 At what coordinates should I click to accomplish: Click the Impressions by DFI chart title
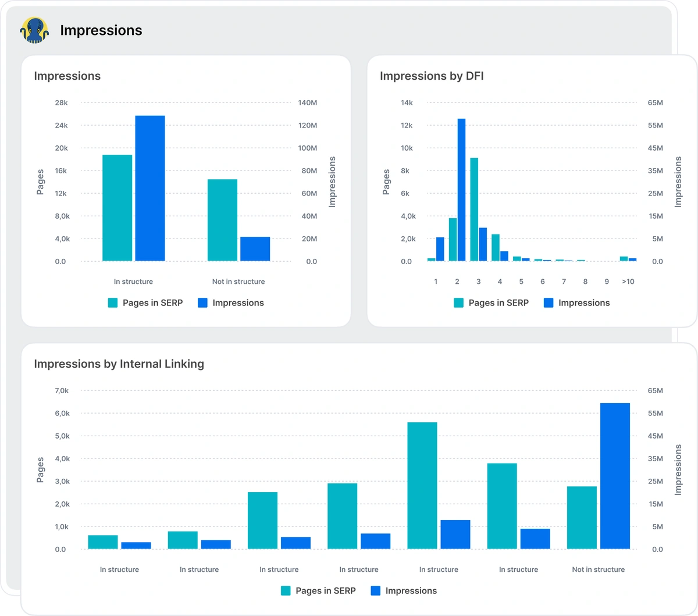(432, 76)
